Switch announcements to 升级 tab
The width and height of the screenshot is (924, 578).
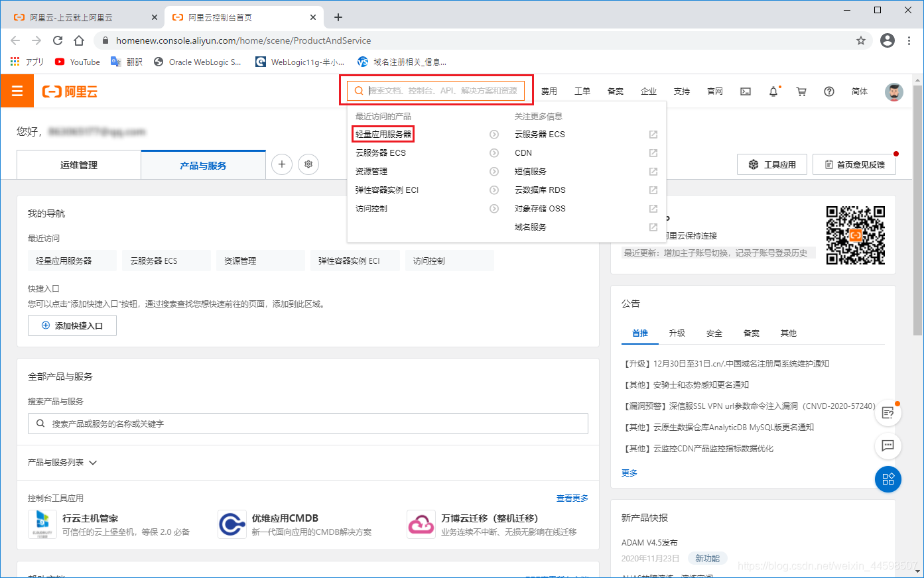point(677,333)
